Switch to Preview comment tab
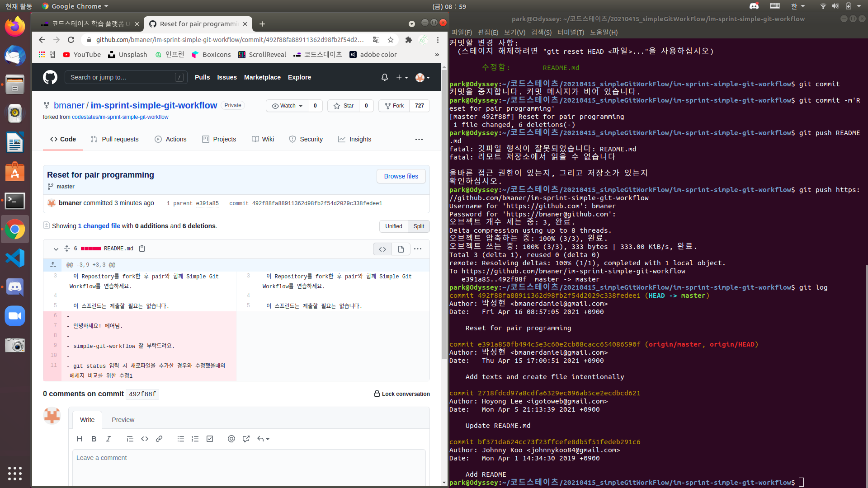This screenshot has height=488, width=868. click(x=123, y=420)
